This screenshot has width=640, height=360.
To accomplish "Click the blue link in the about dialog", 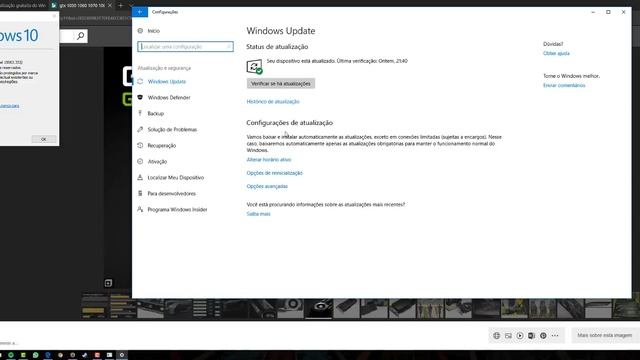I will tap(9, 106).
